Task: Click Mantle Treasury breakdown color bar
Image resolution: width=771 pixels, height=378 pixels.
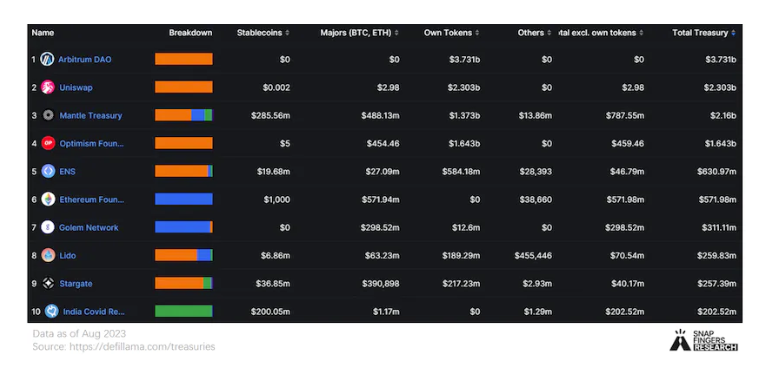Action: click(x=184, y=116)
